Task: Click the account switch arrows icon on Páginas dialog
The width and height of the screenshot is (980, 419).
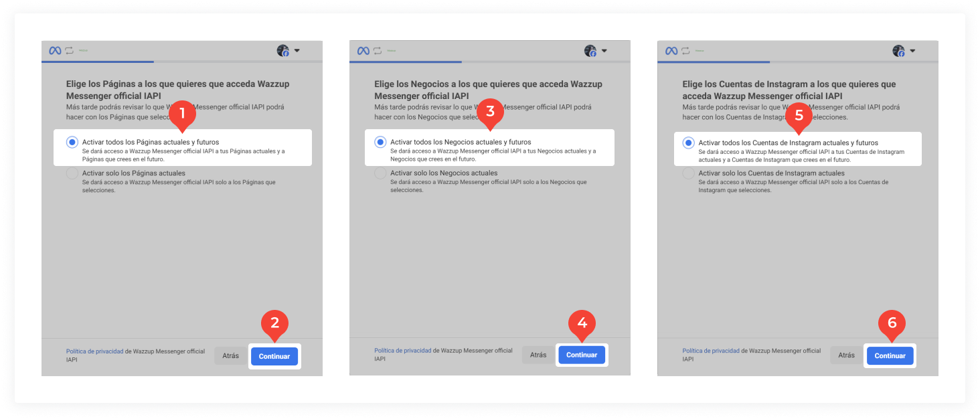Action: pyautogui.click(x=71, y=50)
